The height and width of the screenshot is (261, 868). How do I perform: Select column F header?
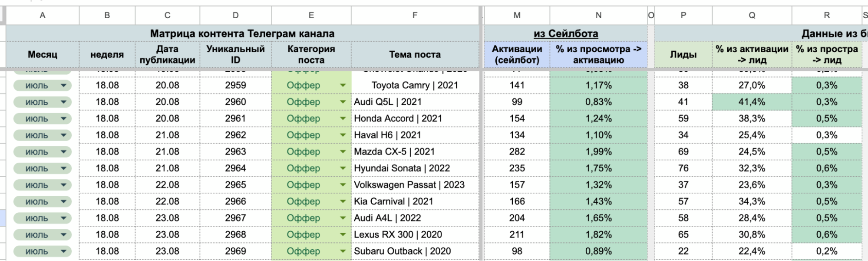tap(415, 15)
